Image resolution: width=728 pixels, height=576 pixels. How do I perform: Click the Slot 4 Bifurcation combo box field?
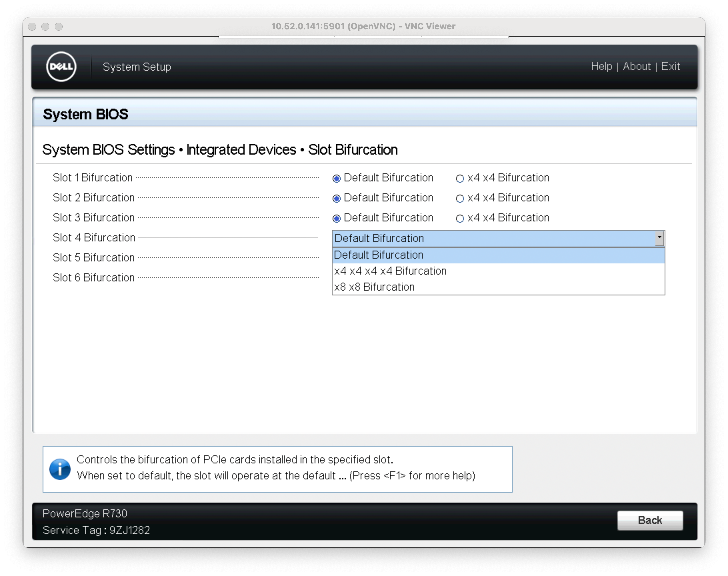click(x=498, y=238)
